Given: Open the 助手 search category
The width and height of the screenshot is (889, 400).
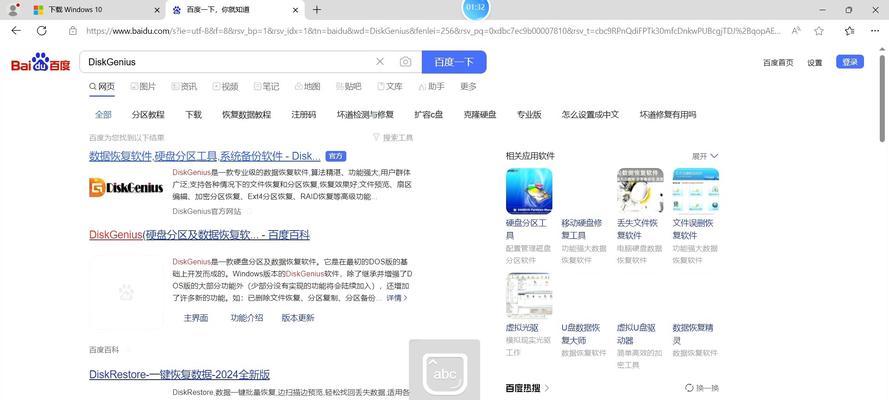Looking at the screenshot, I should 431,87.
